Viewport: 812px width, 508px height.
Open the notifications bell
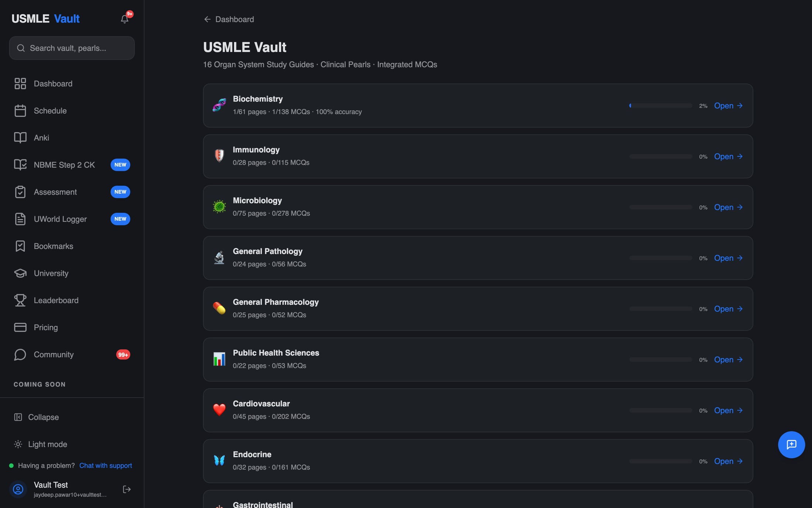coord(125,19)
